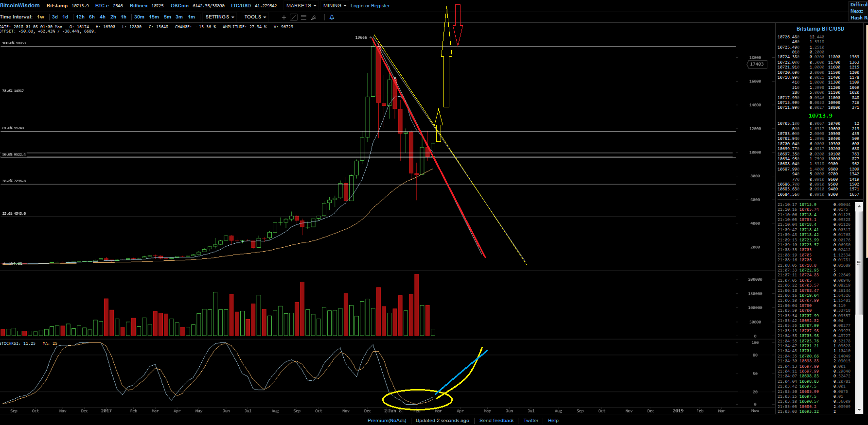The height and width of the screenshot is (425, 868).
Task: Select the OKCoin market ticker
Action: click(197, 6)
